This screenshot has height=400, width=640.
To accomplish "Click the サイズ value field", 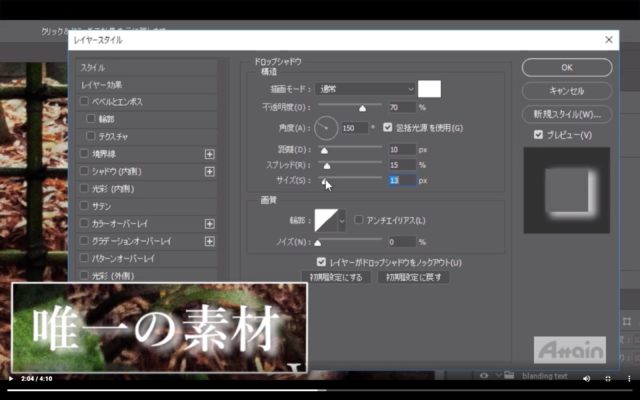I will pos(402,180).
